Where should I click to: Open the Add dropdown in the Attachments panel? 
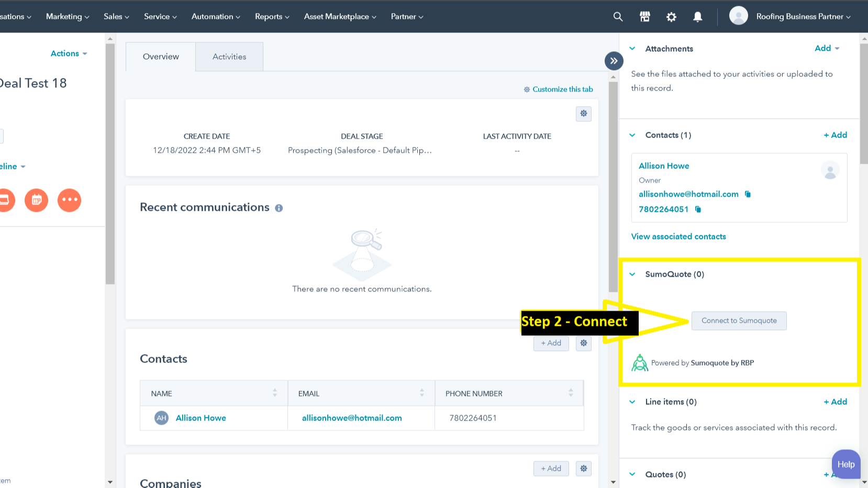[826, 48]
